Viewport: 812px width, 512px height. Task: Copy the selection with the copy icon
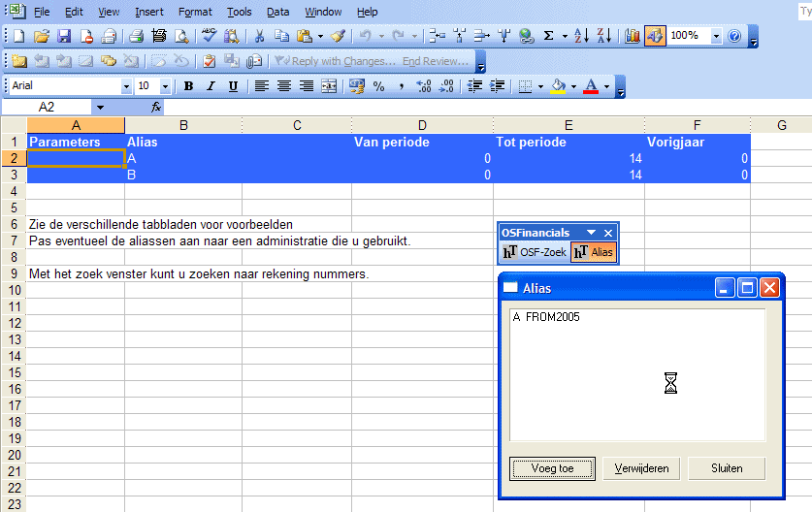pos(281,36)
